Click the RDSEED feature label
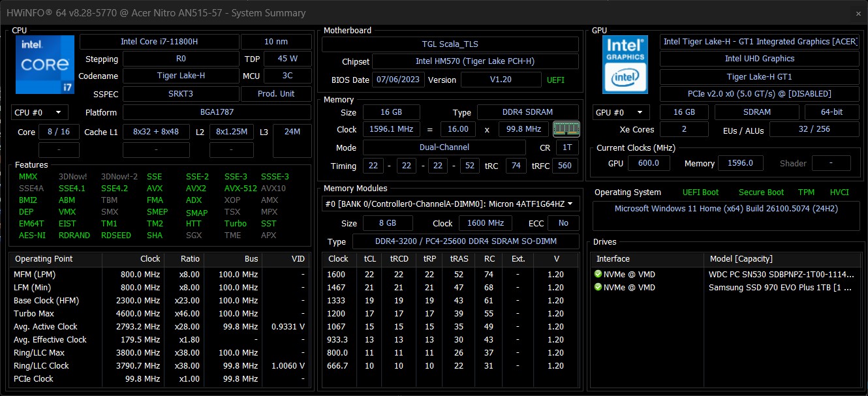This screenshot has height=396, width=868. (116, 236)
